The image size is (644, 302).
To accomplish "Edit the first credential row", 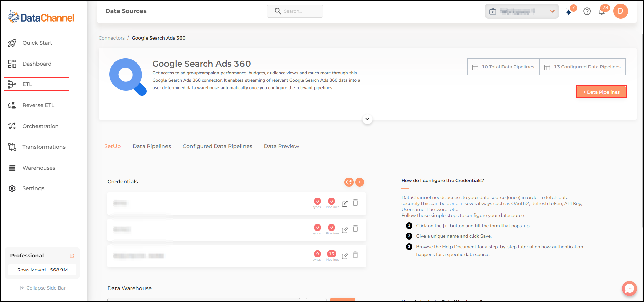I will coord(345,204).
